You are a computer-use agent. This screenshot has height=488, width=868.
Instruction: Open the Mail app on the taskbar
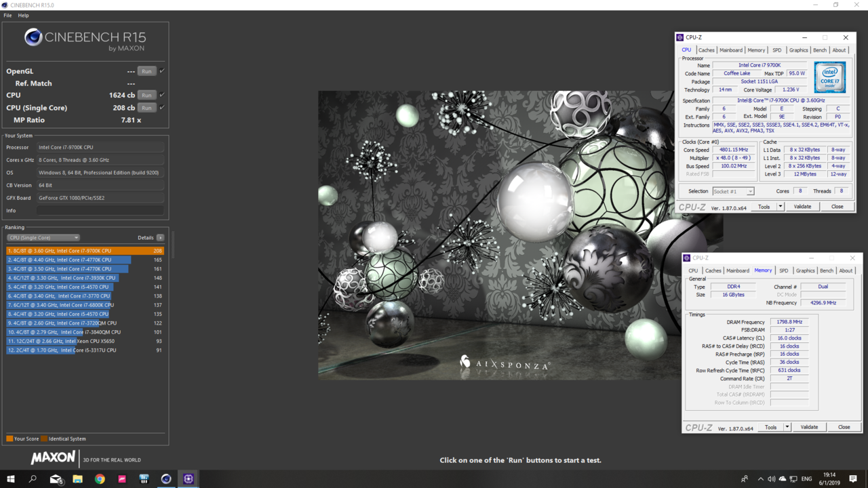point(56,479)
